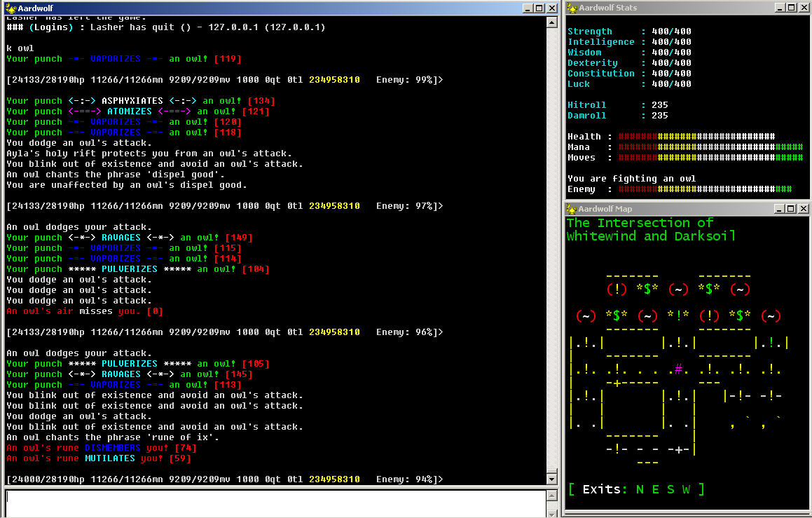Maximize the Aardwolf Stats window

pos(791,8)
